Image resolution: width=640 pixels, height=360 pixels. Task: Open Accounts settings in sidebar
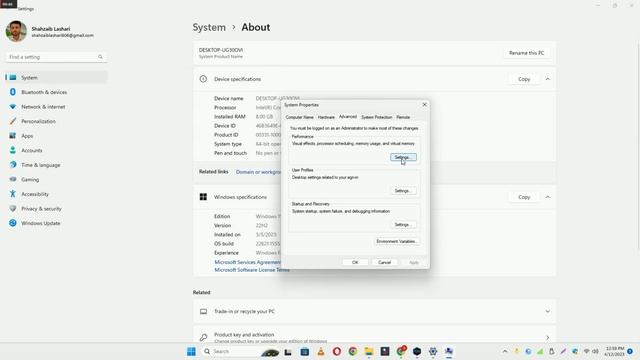tap(56, 151)
